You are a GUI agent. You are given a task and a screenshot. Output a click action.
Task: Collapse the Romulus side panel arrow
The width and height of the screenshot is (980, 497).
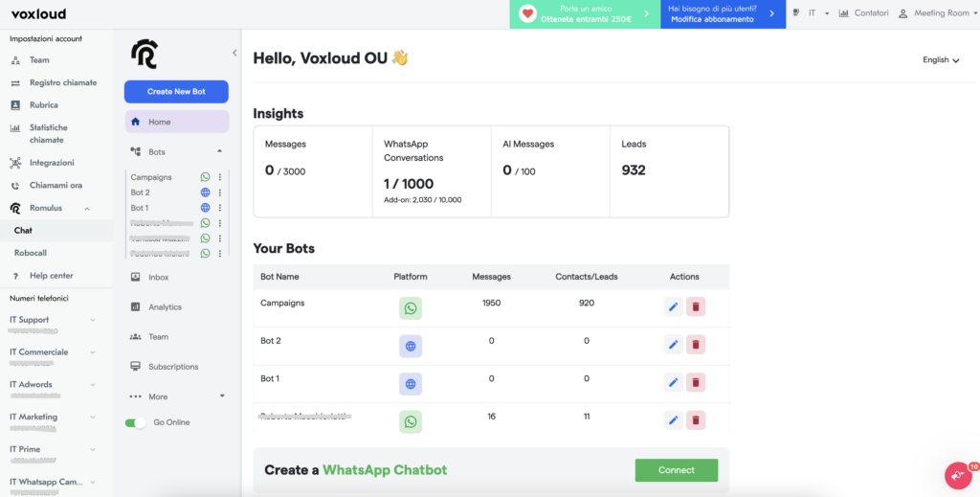click(234, 53)
